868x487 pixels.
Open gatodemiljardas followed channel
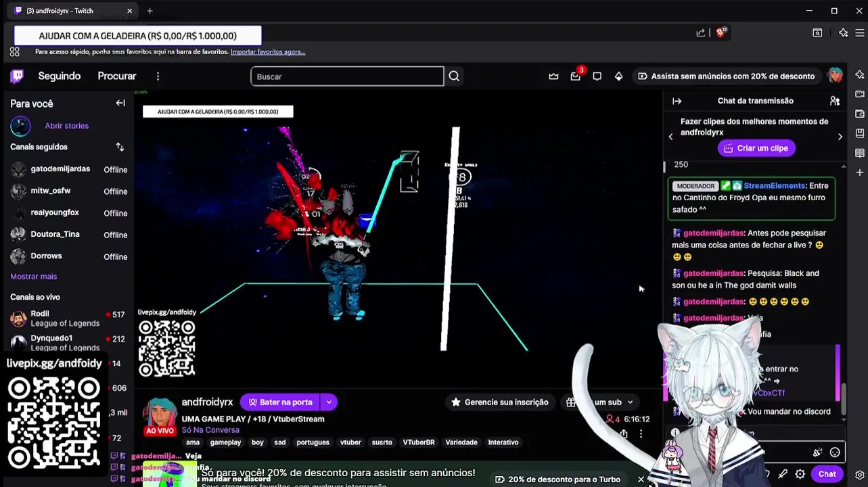[x=68, y=170]
